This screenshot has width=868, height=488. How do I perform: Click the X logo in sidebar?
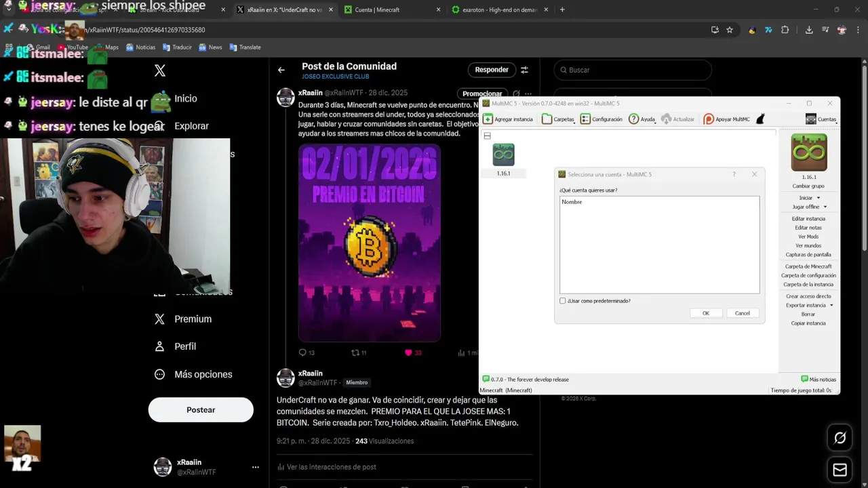tap(160, 70)
